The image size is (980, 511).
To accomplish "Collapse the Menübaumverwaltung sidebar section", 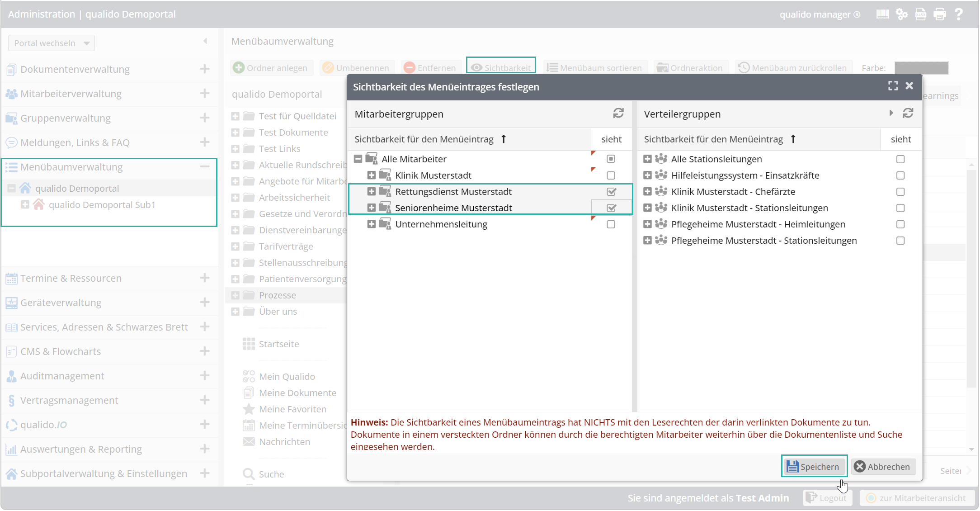I will [205, 167].
